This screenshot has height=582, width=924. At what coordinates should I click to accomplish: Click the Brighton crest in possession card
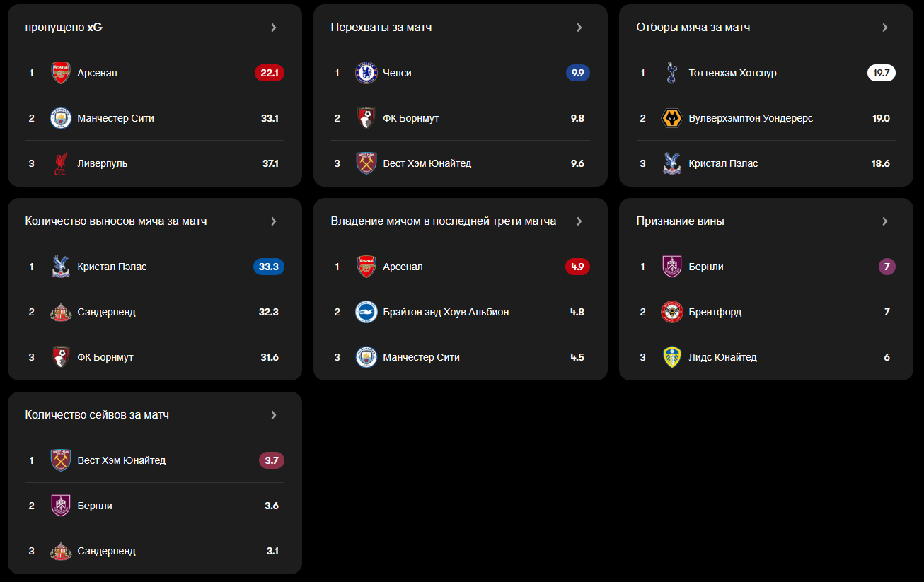[x=366, y=312]
